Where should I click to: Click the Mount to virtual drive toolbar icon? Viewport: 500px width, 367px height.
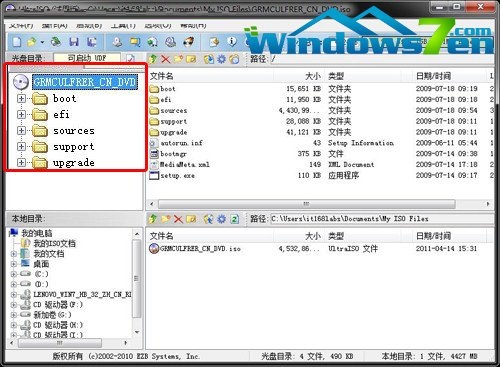coord(153,42)
